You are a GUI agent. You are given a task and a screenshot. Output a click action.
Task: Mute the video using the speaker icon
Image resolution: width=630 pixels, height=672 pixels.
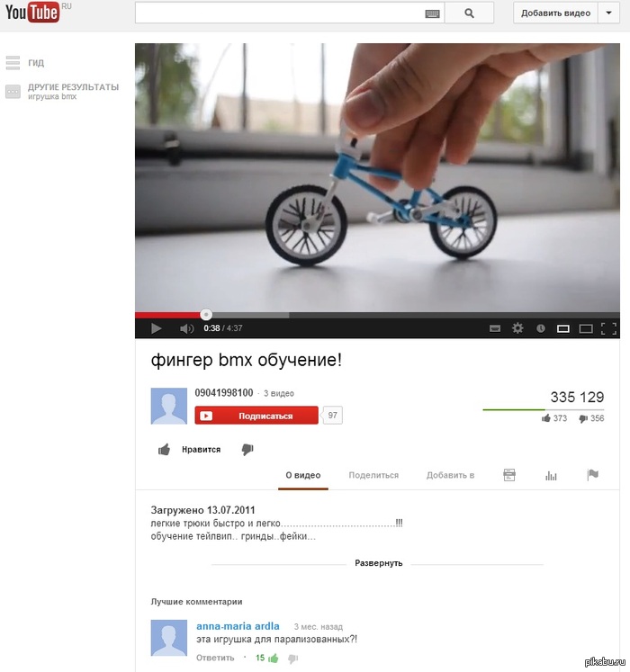[186, 328]
